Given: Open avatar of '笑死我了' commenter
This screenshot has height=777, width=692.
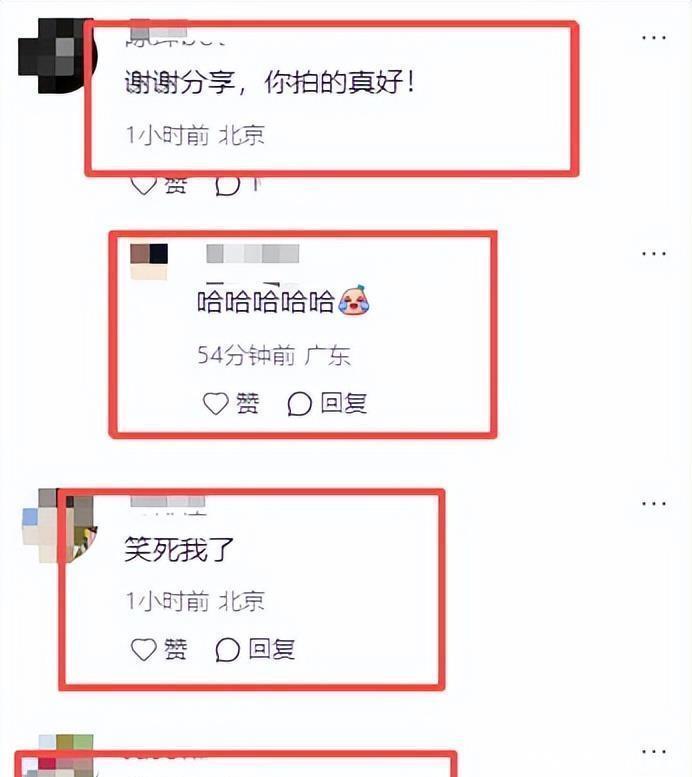Looking at the screenshot, I should tap(58, 525).
